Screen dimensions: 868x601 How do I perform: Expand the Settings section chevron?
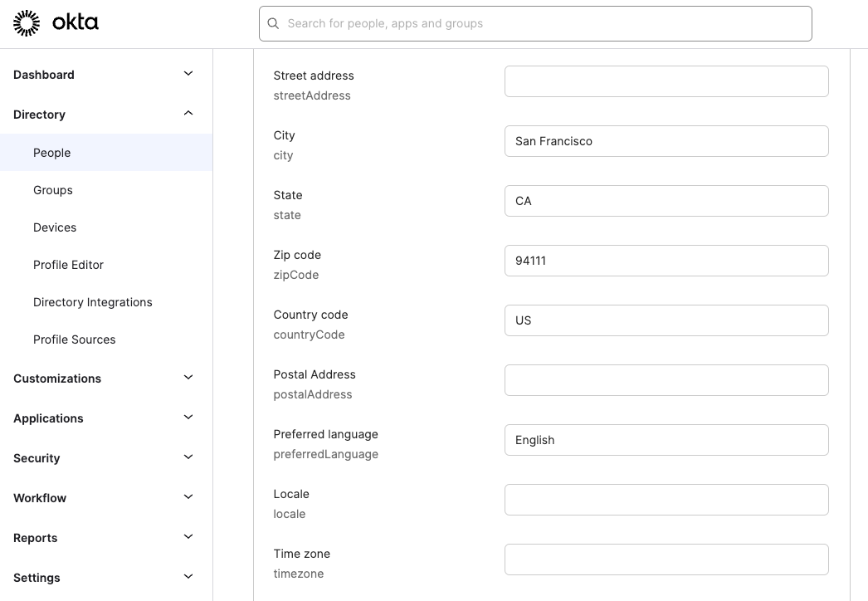coord(188,577)
